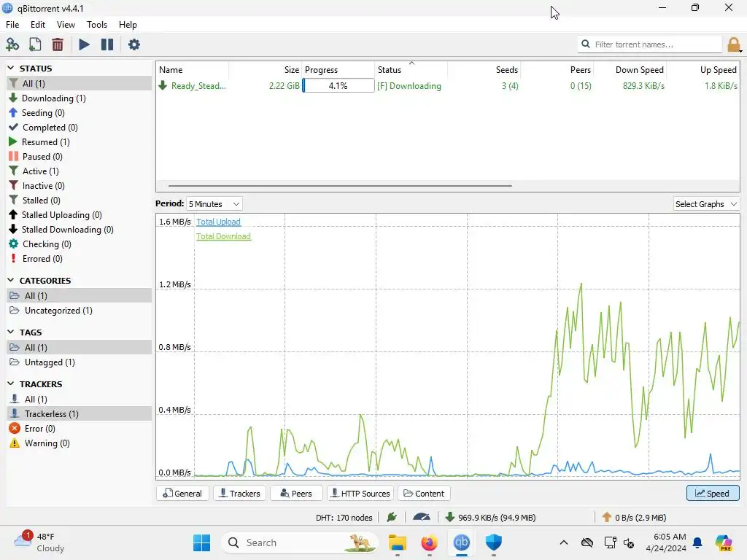Click the connection status plug icon
This screenshot has height=560, width=747.
pyautogui.click(x=392, y=517)
